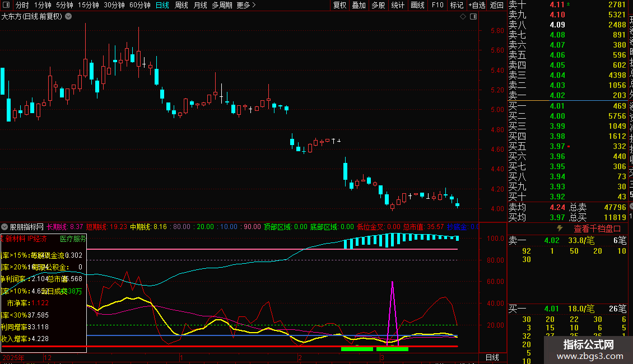Image resolution: width=633 pixels, height=364 pixels.
Task: Add stock via +自选 button
Action: tap(476, 5)
